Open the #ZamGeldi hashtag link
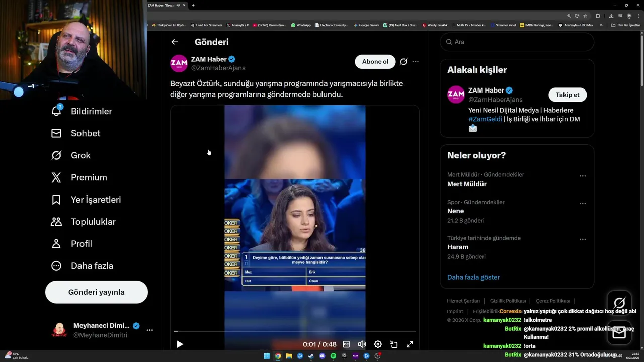The image size is (644, 362). click(x=485, y=119)
